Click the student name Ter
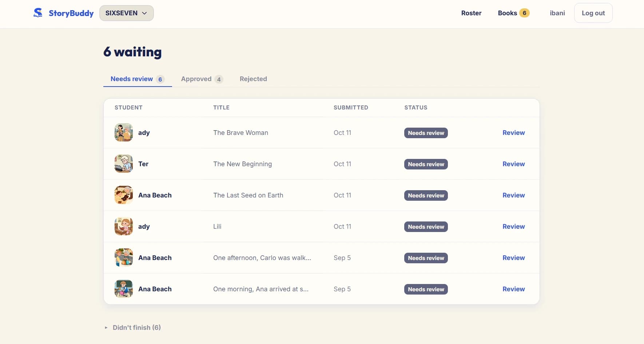644x344 pixels. point(143,164)
